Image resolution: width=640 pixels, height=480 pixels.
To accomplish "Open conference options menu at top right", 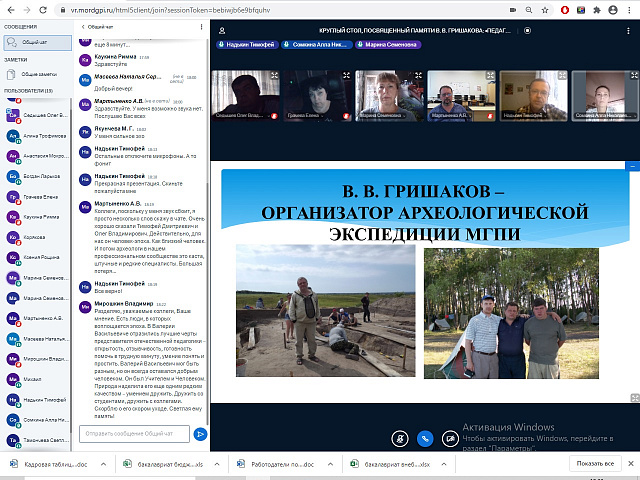I will pos(628,31).
